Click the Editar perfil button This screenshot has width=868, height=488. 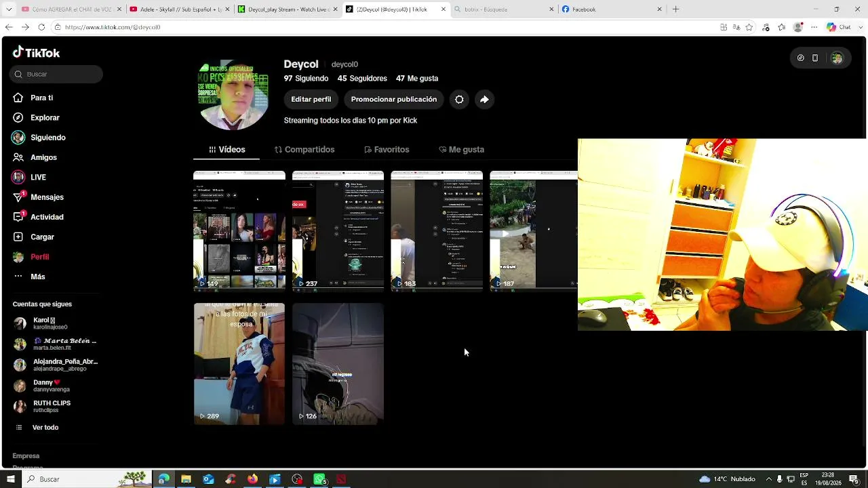pyautogui.click(x=311, y=99)
